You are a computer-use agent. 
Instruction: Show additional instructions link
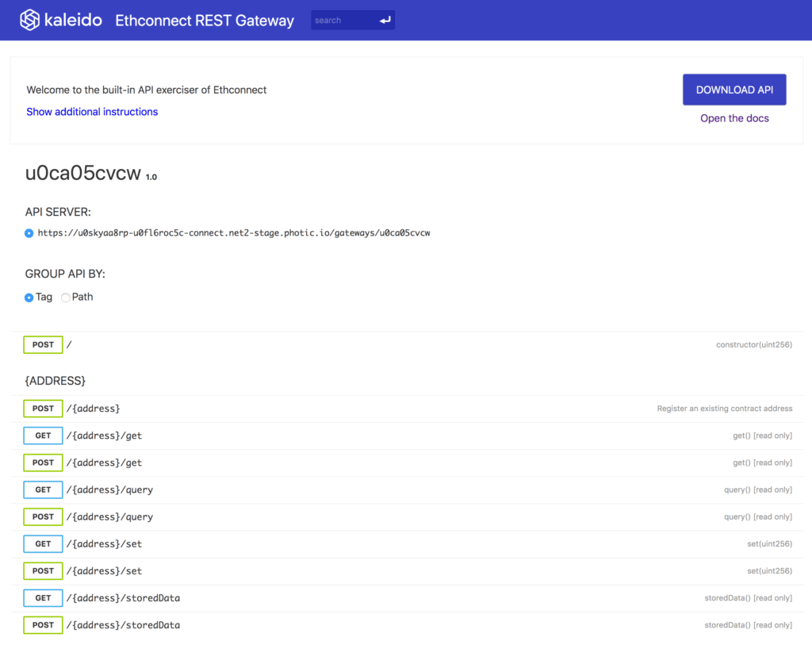pyautogui.click(x=92, y=112)
